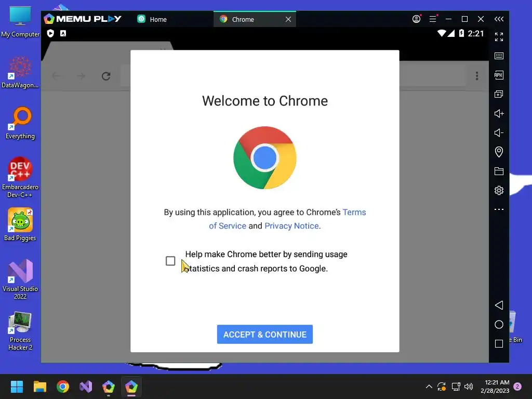This screenshot has width=532, height=399.
Task: Click the battery icon in Android status bar
Action: click(461, 33)
